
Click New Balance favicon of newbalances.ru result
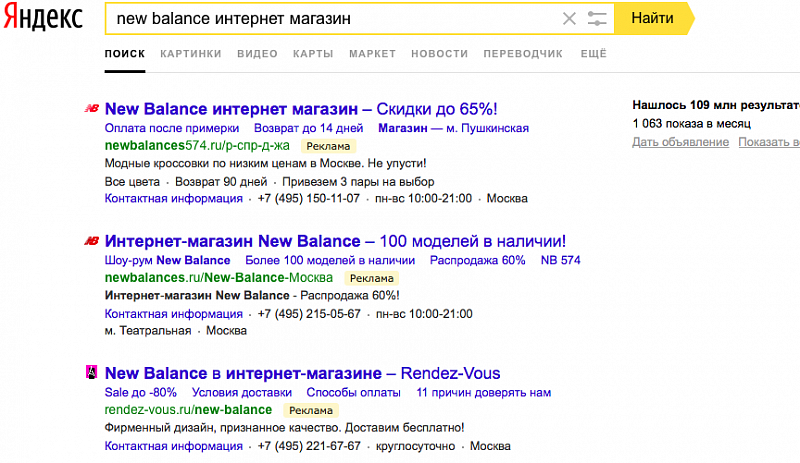click(92, 240)
